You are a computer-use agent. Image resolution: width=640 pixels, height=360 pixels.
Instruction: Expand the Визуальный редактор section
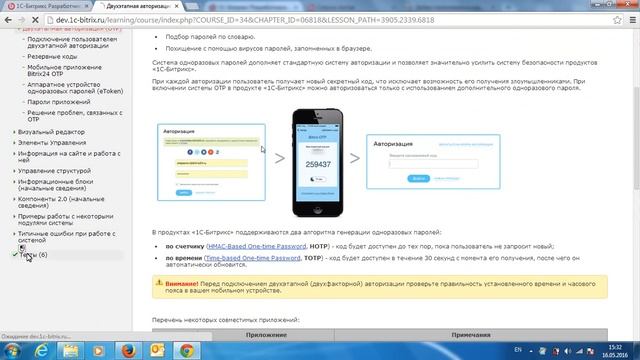coord(51,132)
